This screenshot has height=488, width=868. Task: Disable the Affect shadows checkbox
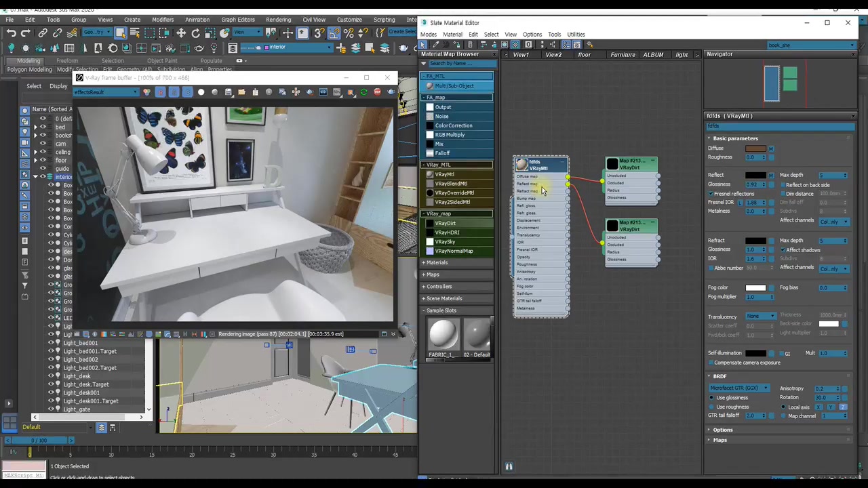(783, 250)
